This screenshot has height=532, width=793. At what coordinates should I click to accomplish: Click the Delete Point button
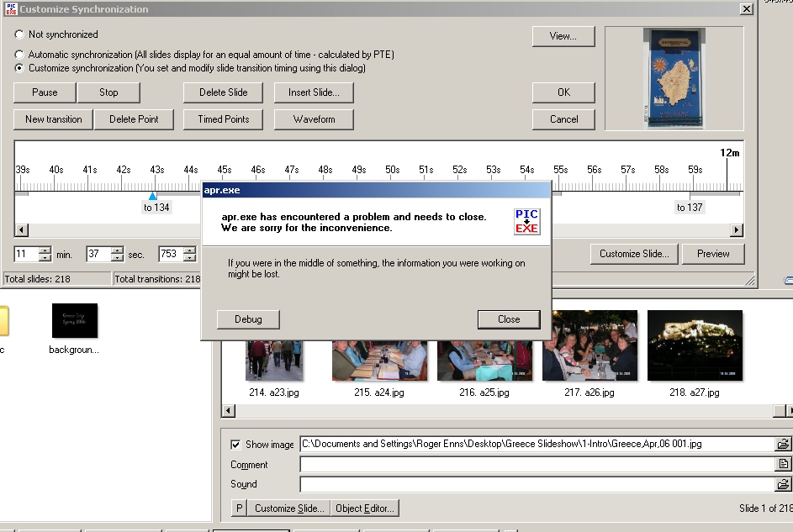[x=134, y=119]
